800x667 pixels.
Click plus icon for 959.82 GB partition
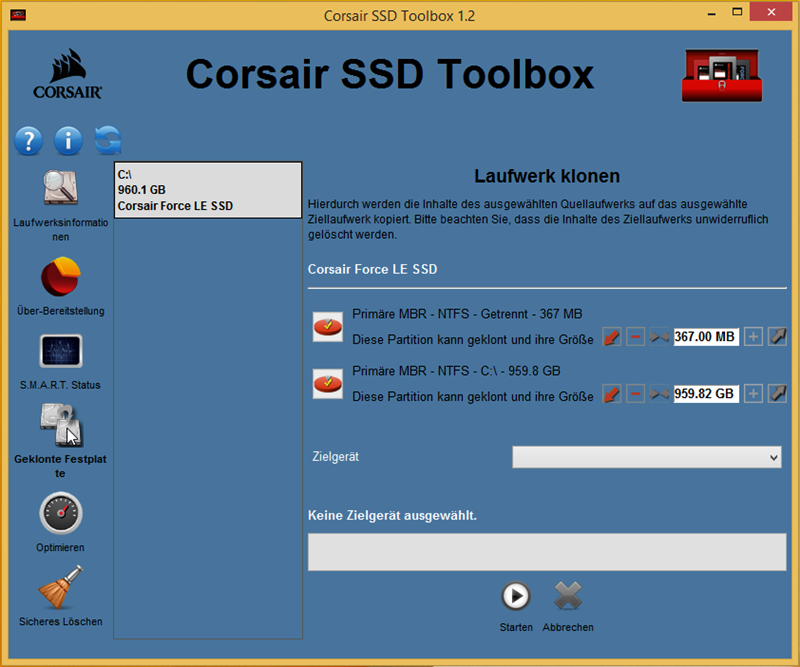753,394
